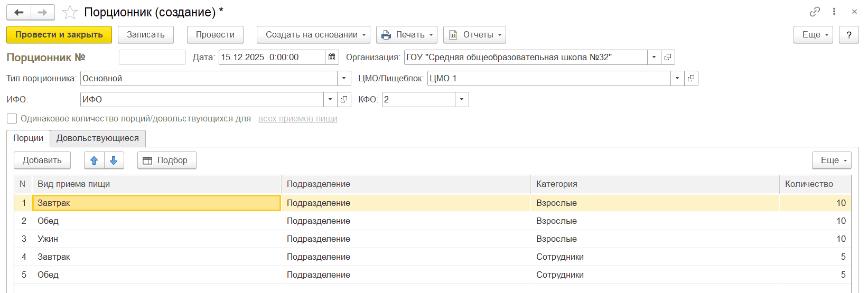
Task: Open the Печать menu
Action: [x=406, y=35]
